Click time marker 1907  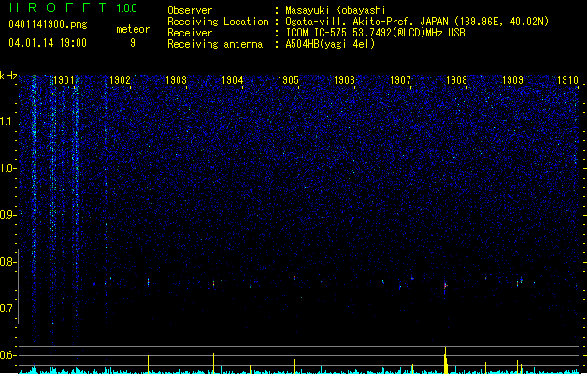(400, 80)
